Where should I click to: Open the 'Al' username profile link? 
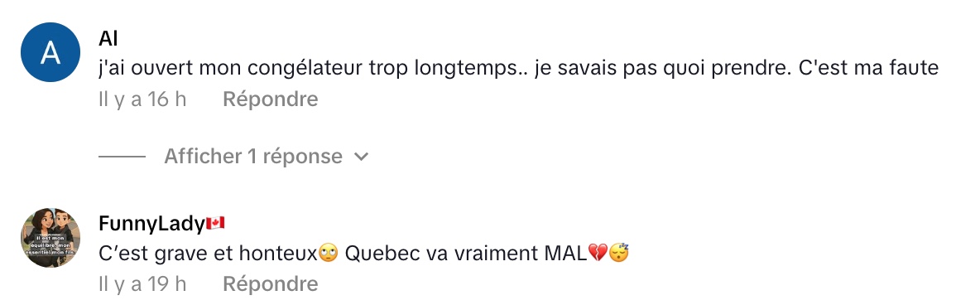(108, 39)
